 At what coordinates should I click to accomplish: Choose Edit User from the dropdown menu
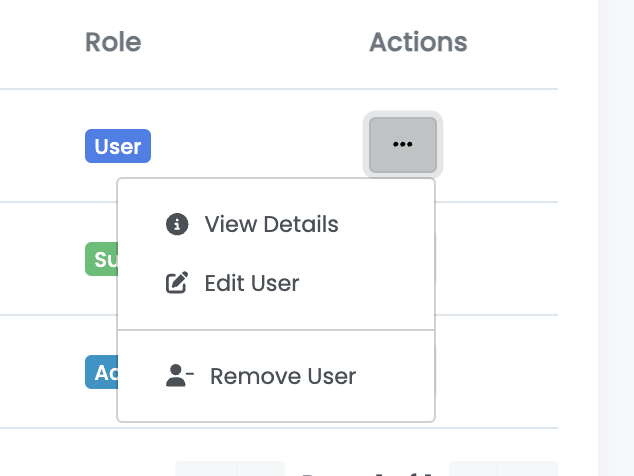[251, 283]
